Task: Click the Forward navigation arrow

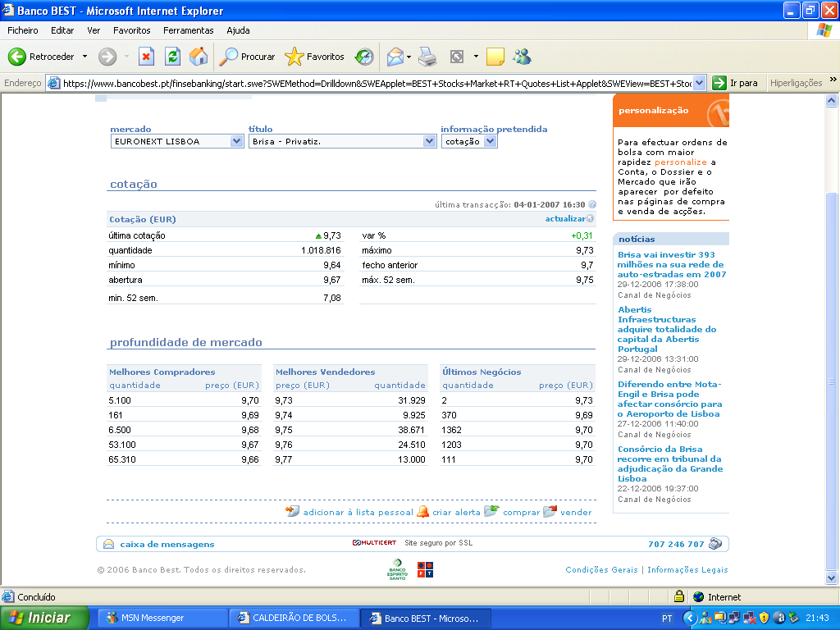Action: pos(107,57)
